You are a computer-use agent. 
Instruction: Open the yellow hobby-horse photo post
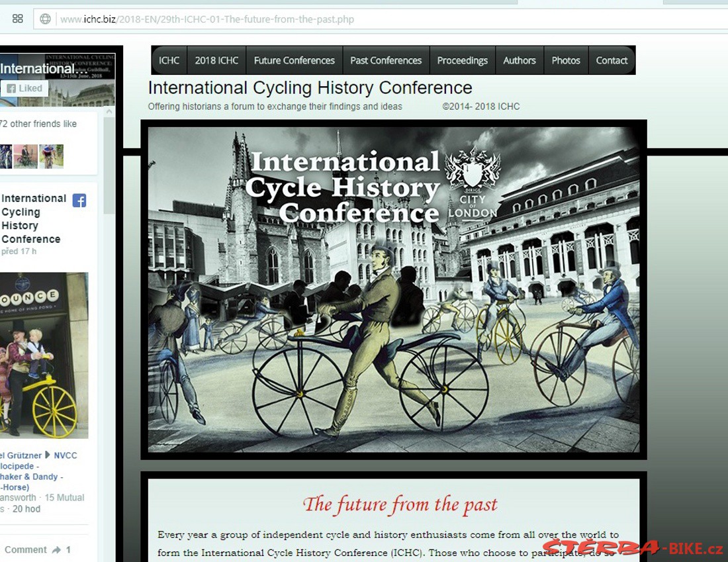[44, 355]
